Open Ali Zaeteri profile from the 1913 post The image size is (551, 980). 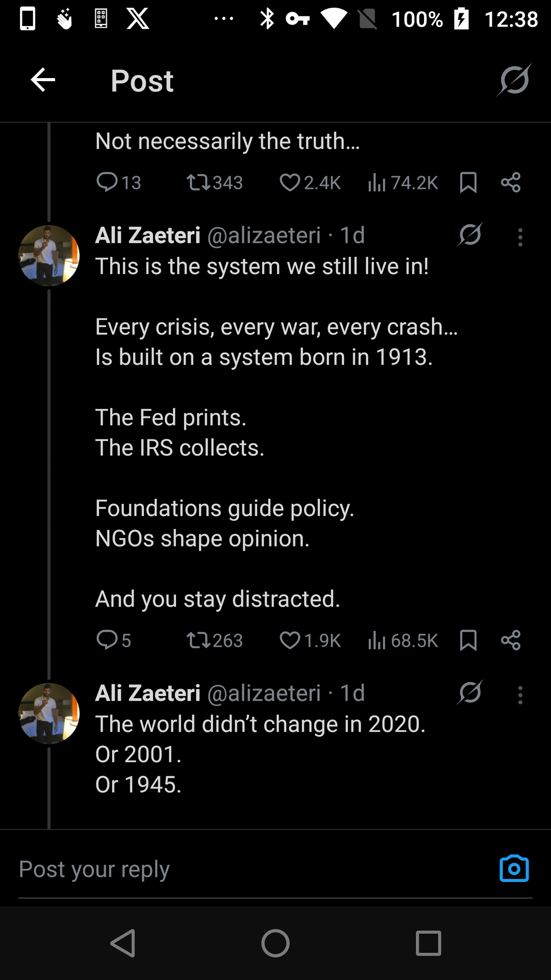pos(49,255)
